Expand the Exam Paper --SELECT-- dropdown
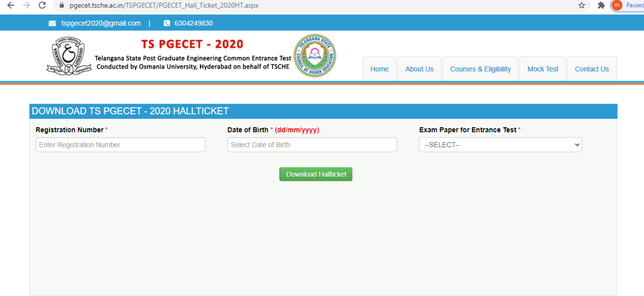Image resolution: width=644 pixels, height=296 pixels. click(x=500, y=145)
